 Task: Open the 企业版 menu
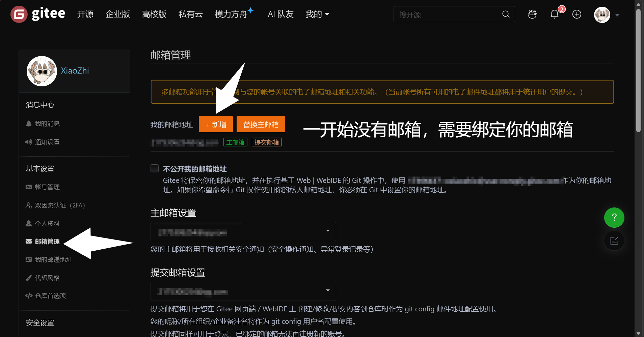[x=118, y=14]
